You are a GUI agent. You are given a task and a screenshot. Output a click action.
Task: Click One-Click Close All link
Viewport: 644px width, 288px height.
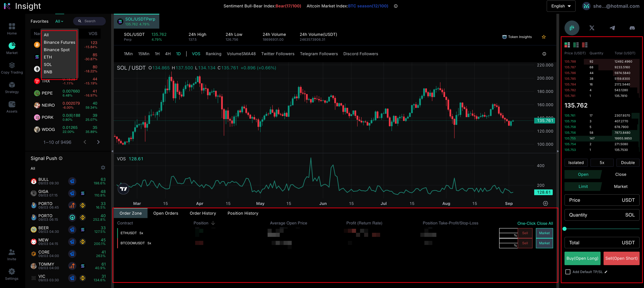pos(535,223)
